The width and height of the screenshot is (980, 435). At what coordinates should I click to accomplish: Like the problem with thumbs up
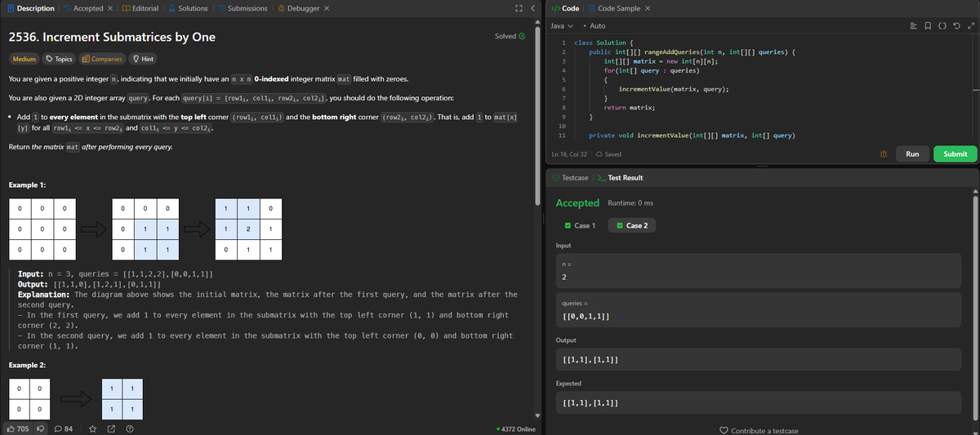(19, 428)
